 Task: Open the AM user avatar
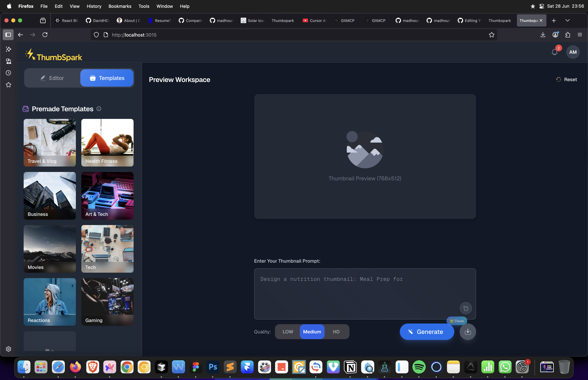tap(573, 52)
